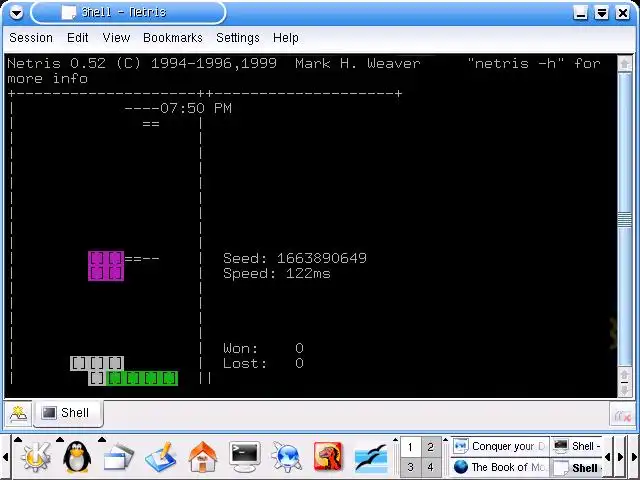Click the Seed value 1663890649

click(322, 258)
